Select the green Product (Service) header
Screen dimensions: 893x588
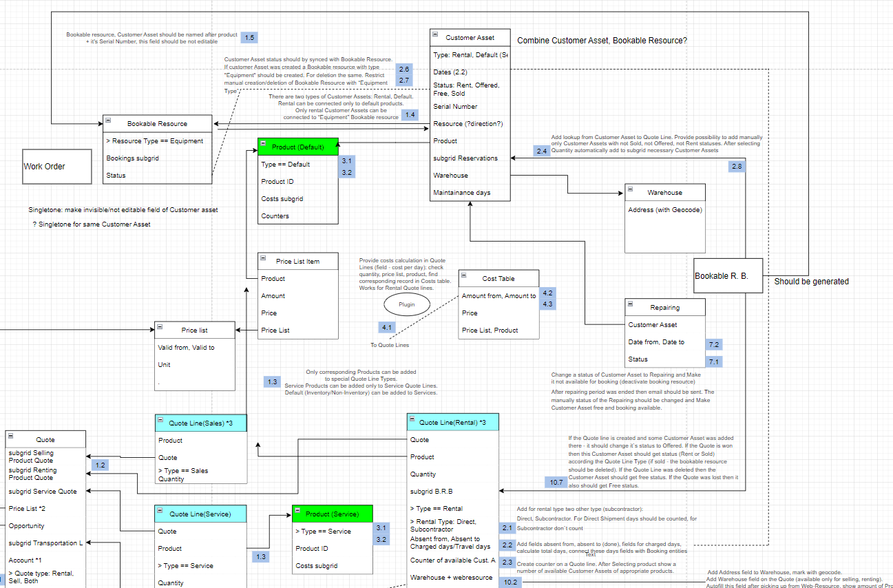click(333, 514)
